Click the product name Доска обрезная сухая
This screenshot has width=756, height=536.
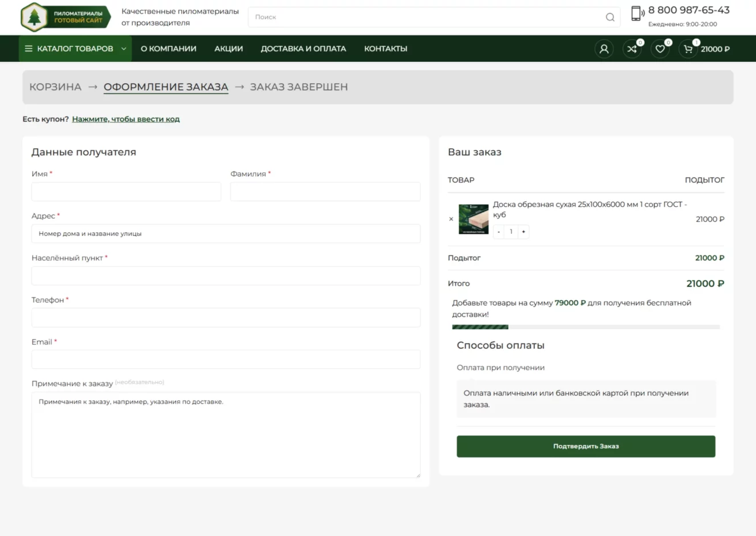(590, 209)
